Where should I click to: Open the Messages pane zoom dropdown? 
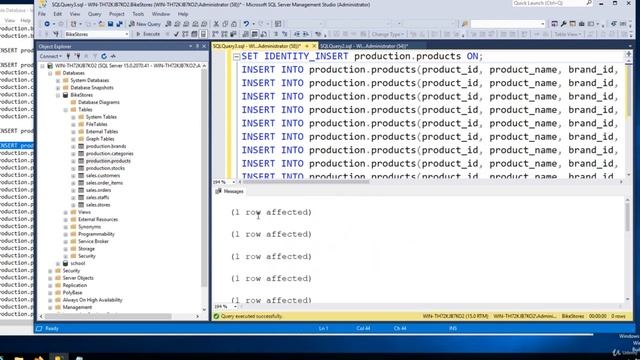point(235,307)
